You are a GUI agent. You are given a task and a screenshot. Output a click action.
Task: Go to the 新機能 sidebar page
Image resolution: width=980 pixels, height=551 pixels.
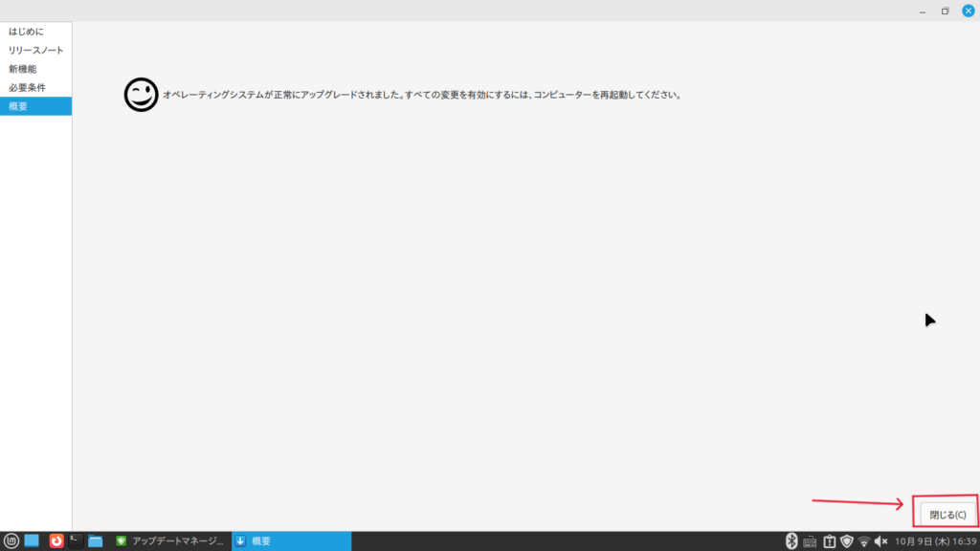point(23,69)
